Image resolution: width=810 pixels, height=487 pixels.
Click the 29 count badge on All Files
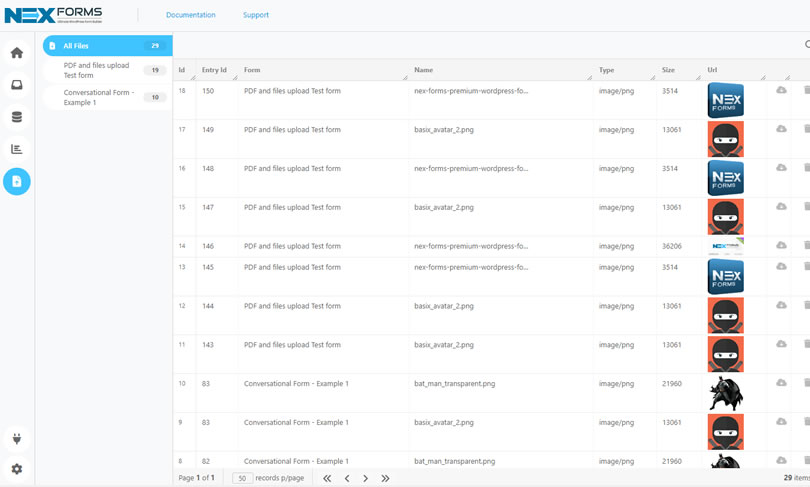155,45
